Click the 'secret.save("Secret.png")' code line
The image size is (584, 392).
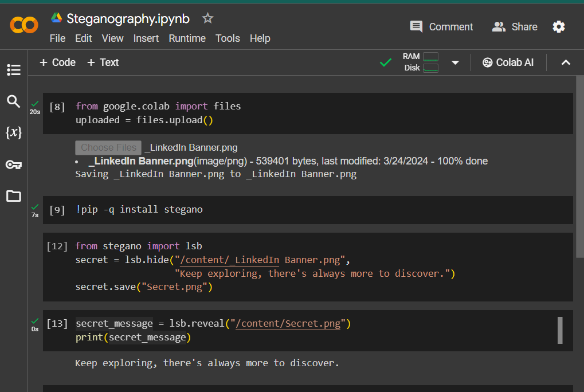[x=144, y=287]
